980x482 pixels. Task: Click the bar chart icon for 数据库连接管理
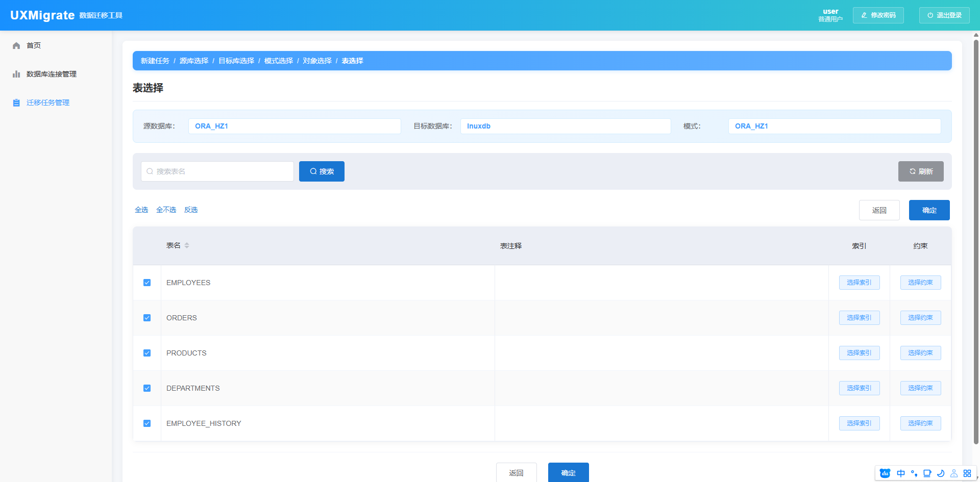pyautogui.click(x=16, y=74)
